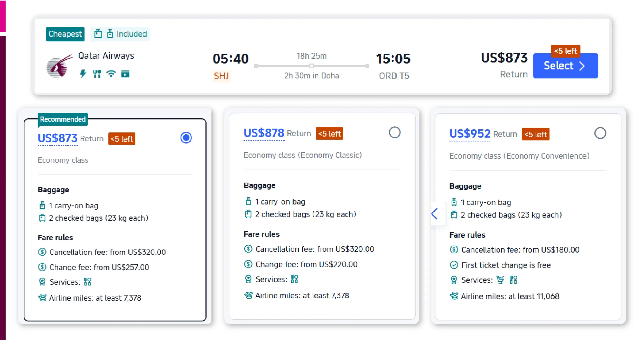This screenshot has width=644, height=340.
Task: Click meal service icon in Economy Classic card
Action: [294, 279]
